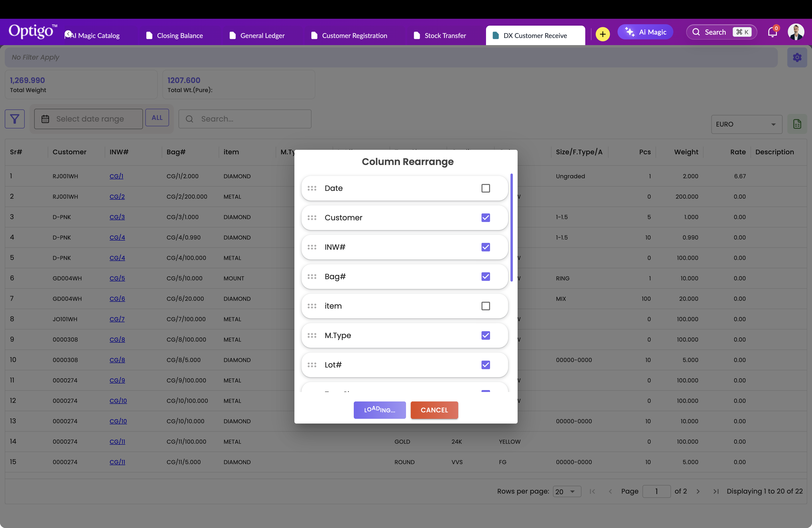Screen dimensions: 812x528
Task: Open the settings gear icon
Action: pyautogui.click(x=797, y=57)
